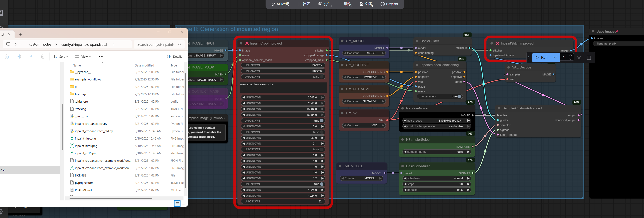This screenshot has height=218, width=644.
Task: Click the right arrow of noise_seed value
Action: pos(468,121)
